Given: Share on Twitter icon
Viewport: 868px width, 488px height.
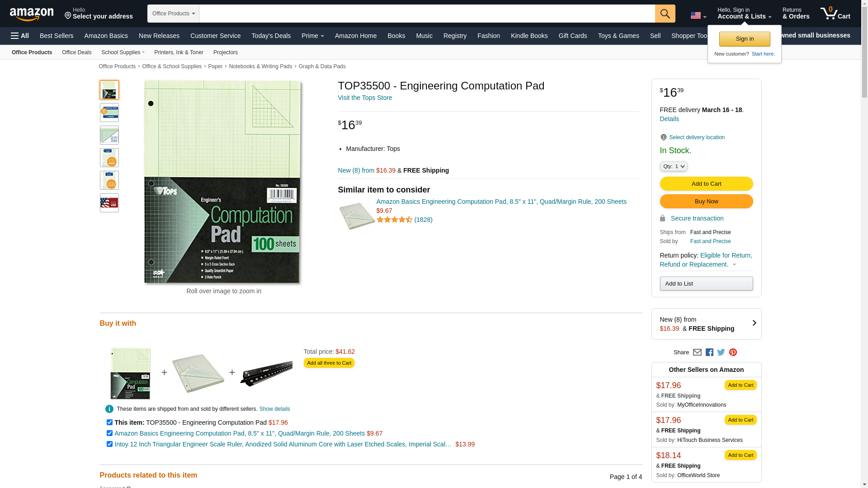Looking at the screenshot, I should pos(721,352).
